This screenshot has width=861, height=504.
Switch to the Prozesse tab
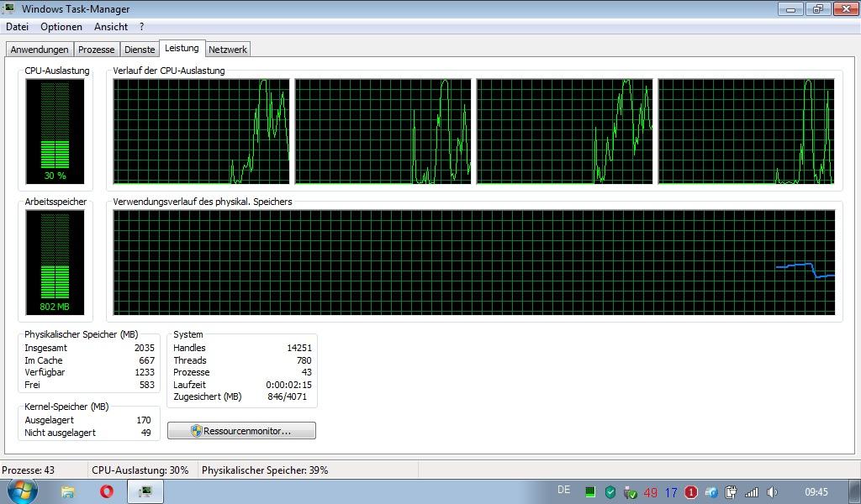click(x=96, y=50)
